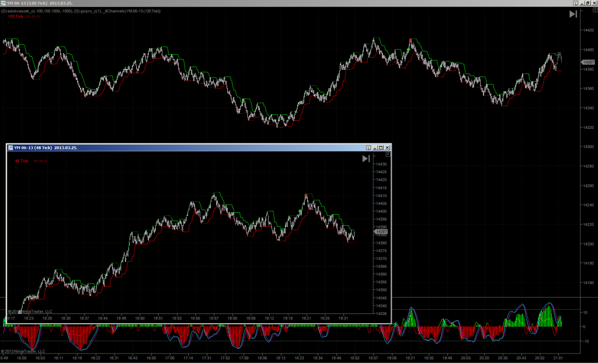Click the oscillator's 10 level label
The width and height of the screenshot is (598, 364).
pos(585,313)
